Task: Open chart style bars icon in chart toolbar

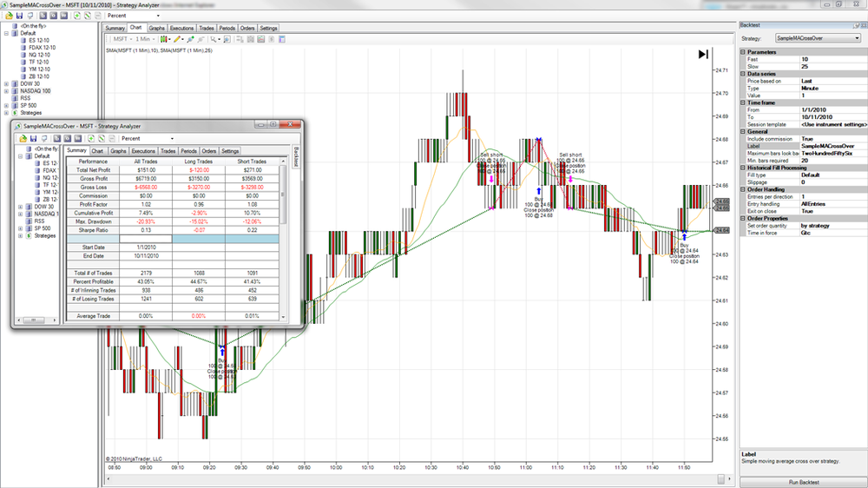Action: click(164, 39)
